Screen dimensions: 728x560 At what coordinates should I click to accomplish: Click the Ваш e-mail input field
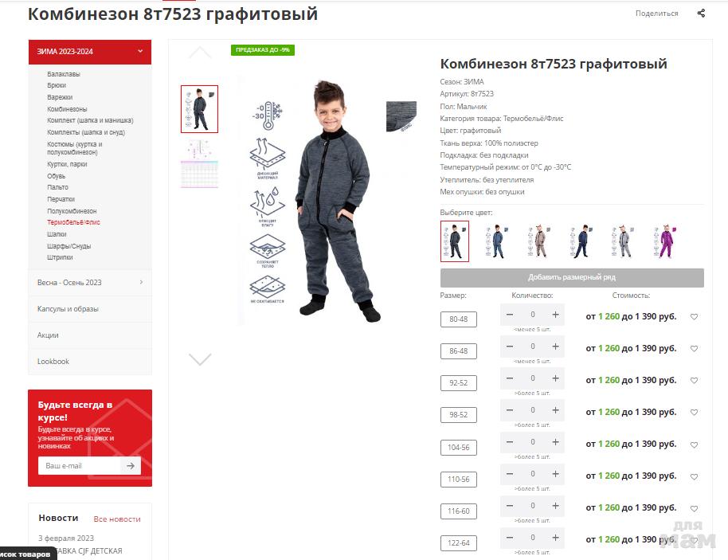[x=80, y=465]
